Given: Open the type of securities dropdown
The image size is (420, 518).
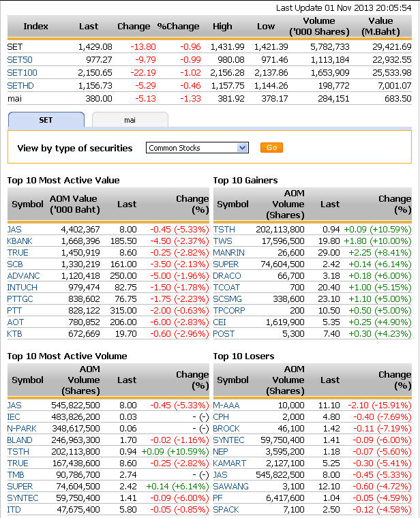Looking at the screenshot, I should coord(197,148).
